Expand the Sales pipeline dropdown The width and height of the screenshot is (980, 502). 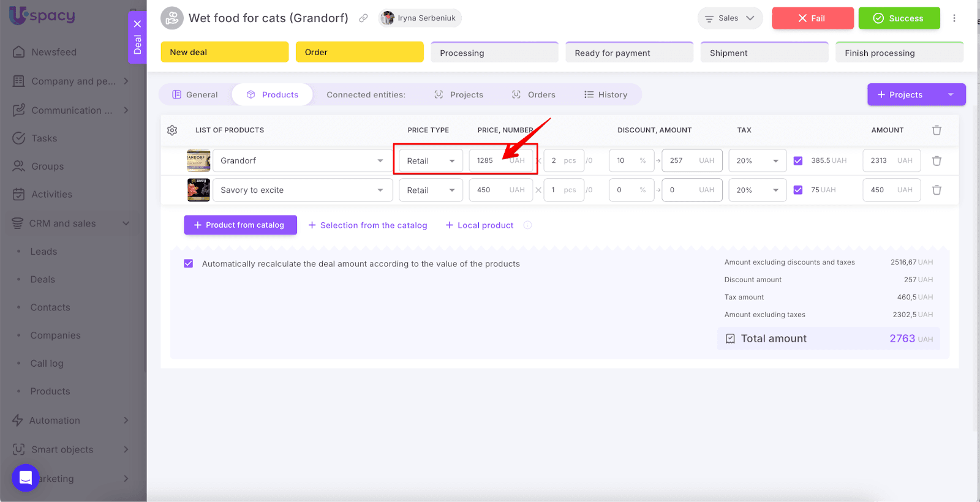click(x=729, y=18)
